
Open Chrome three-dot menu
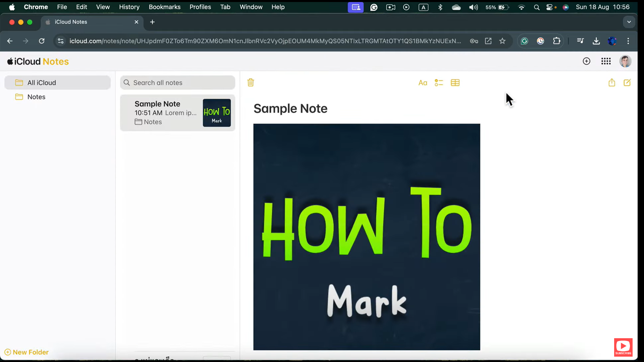(628, 41)
